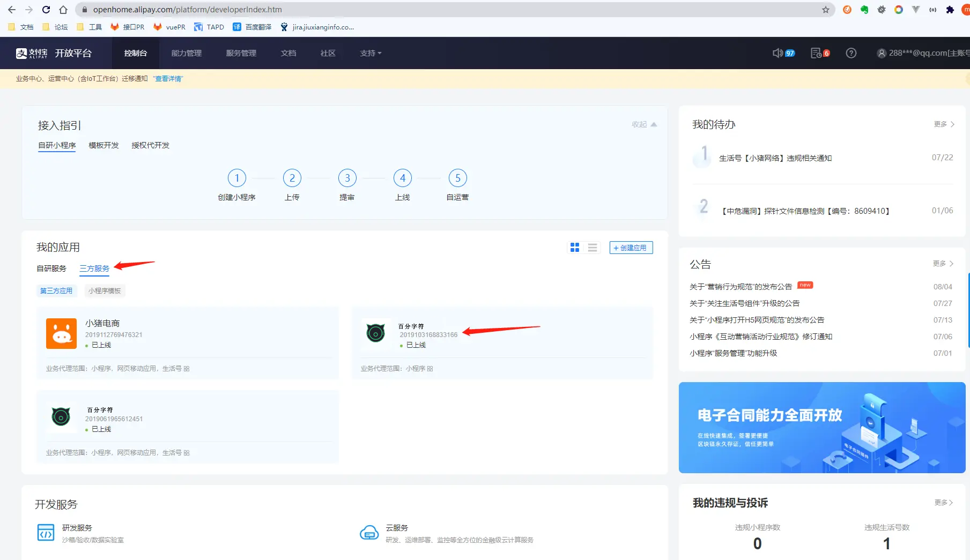Open the browser extensions puzzle icon
970x560 pixels.
950,10
